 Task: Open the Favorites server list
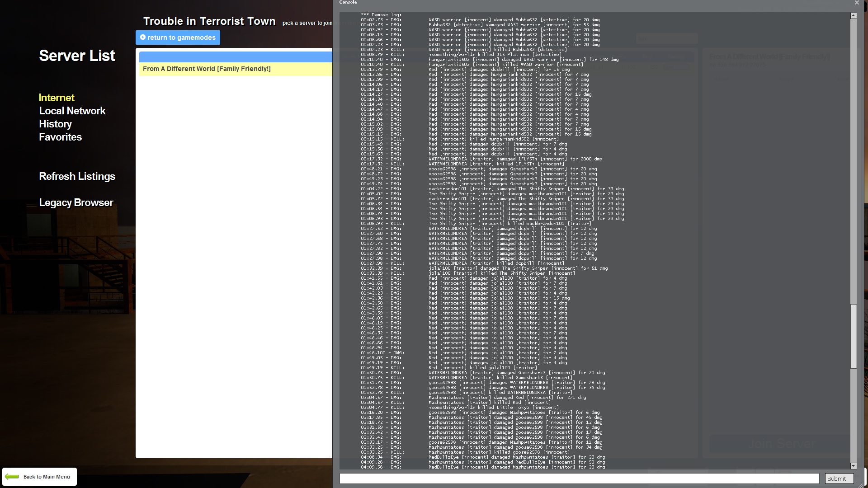click(60, 137)
